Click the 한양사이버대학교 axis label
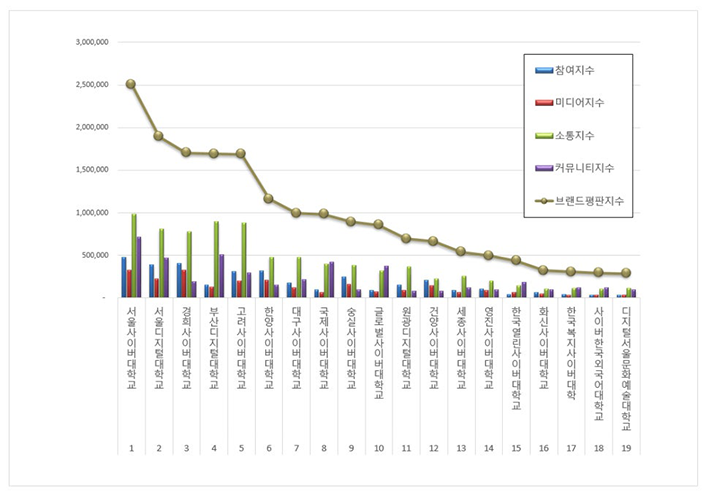 [269, 348]
